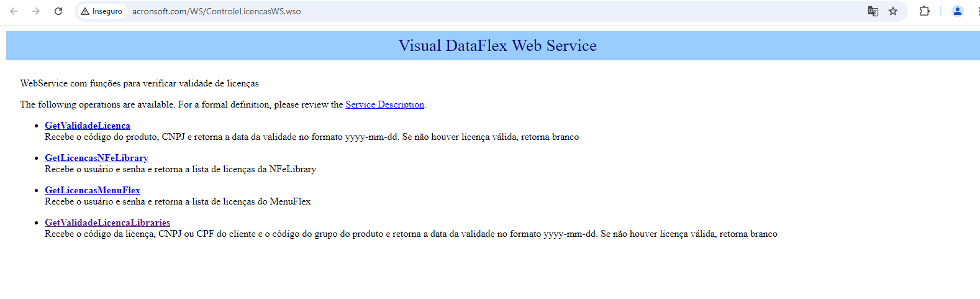The height and width of the screenshot is (299, 980).
Task: Bookmark this page with the star icon
Action: (x=893, y=11)
